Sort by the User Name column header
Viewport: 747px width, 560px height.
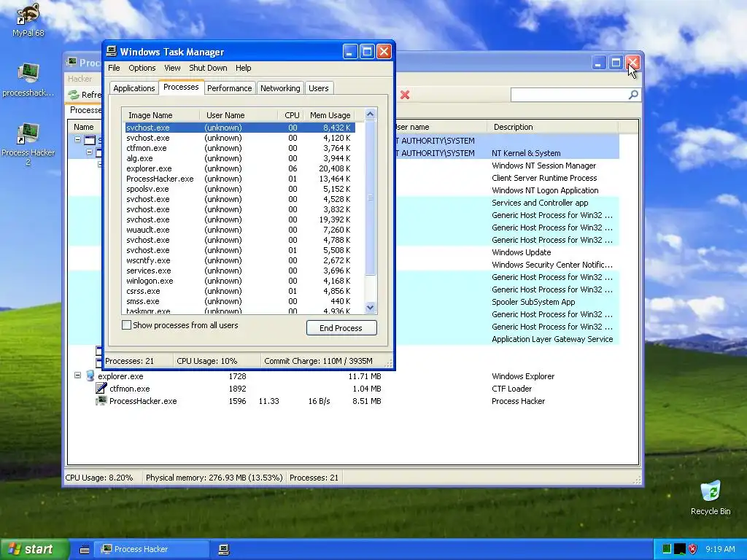[x=239, y=115]
